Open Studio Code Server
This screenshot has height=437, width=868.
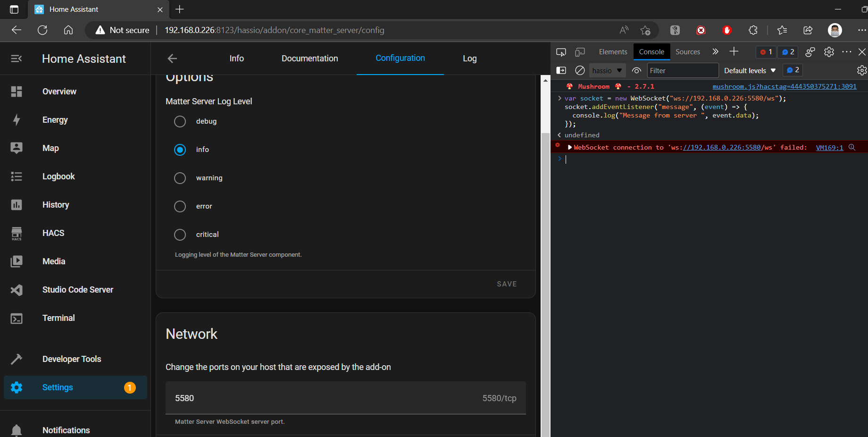pos(75,290)
